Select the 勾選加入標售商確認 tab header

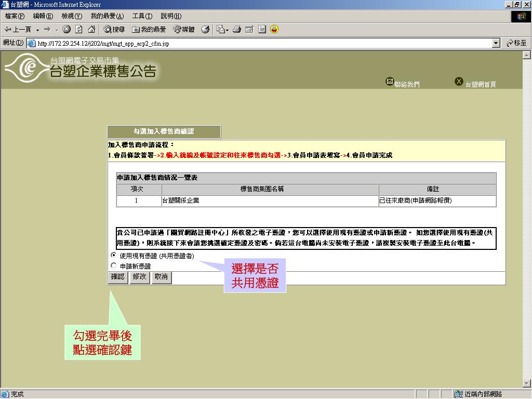click(164, 131)
